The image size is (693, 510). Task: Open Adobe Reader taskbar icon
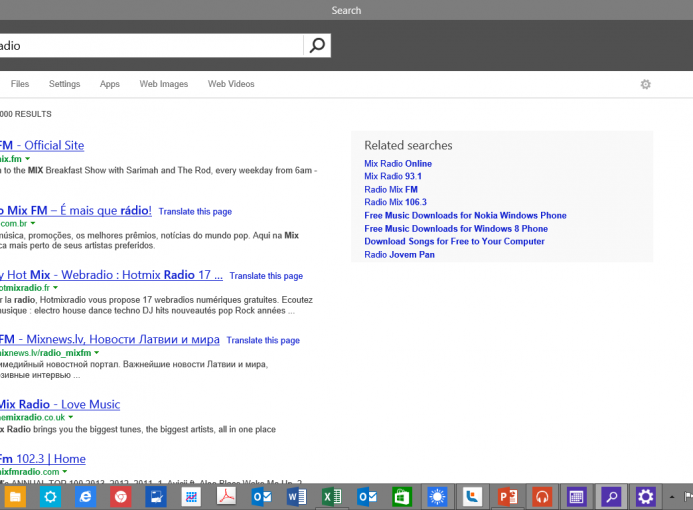click(226, 496)
